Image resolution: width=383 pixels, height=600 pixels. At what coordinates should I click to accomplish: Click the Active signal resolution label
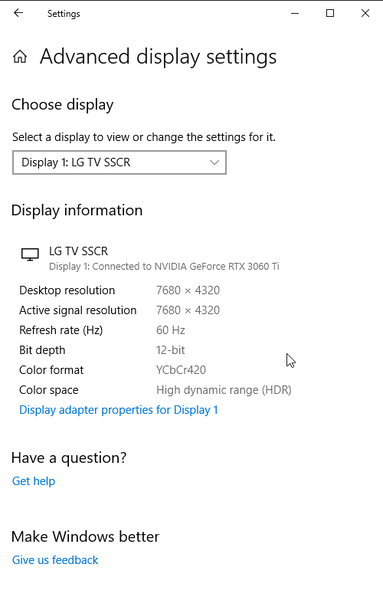click(78, 310)
